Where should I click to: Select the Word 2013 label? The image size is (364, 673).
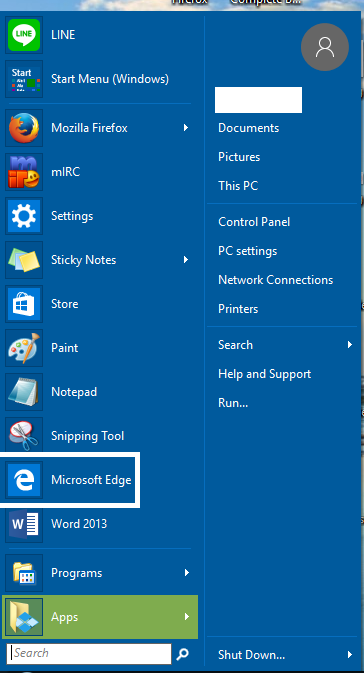point(79,524)
